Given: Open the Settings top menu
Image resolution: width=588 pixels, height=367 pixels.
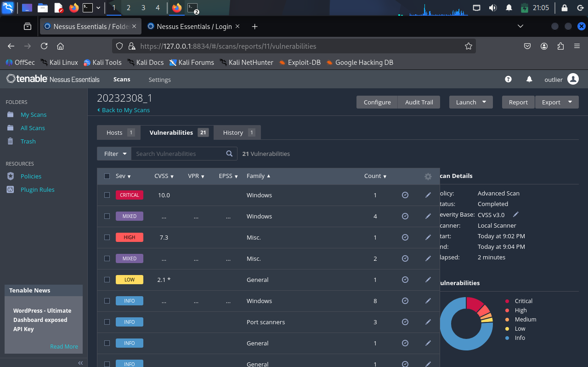Looking at the screenshot, I should pos(159,80).
